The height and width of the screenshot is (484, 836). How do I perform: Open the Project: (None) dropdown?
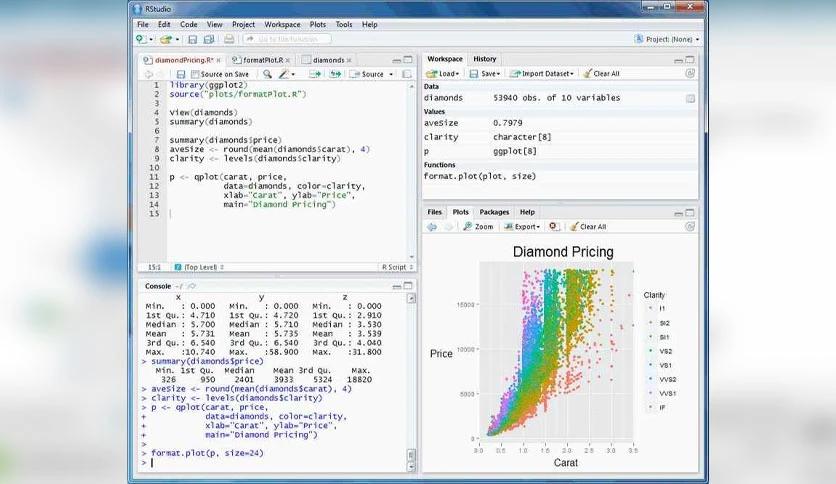point(666,39)
